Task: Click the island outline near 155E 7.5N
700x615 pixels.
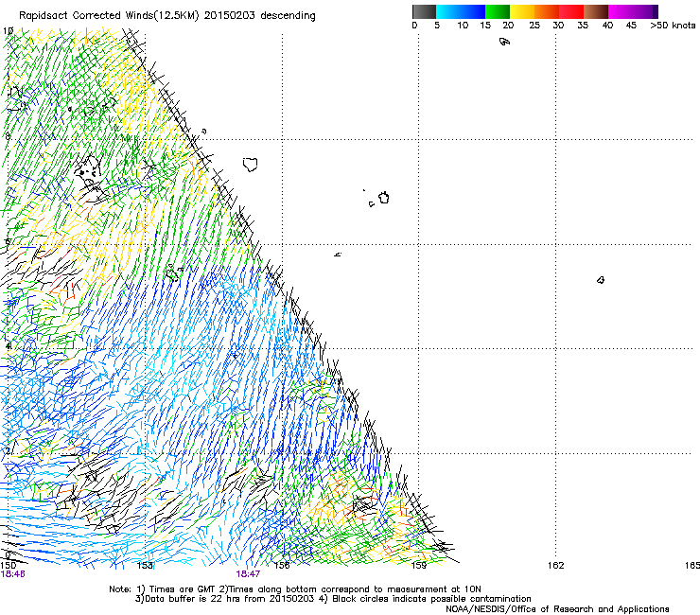Action: tap(251, 165)
